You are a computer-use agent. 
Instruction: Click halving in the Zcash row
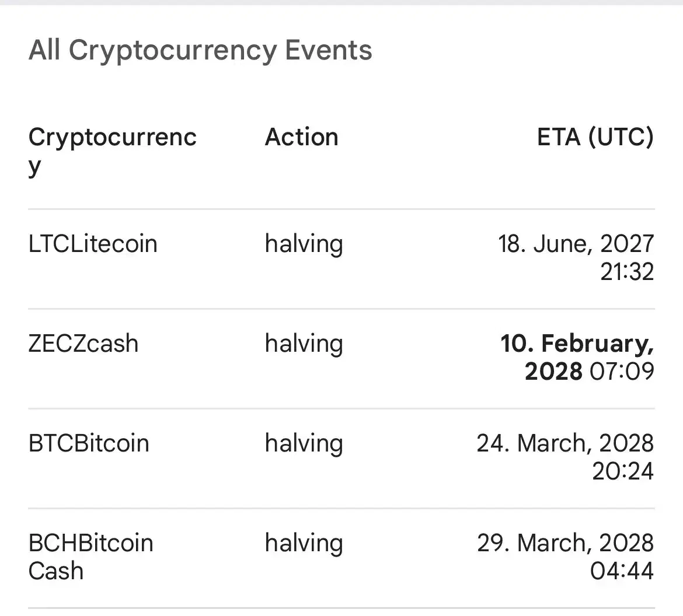[304, 344]
